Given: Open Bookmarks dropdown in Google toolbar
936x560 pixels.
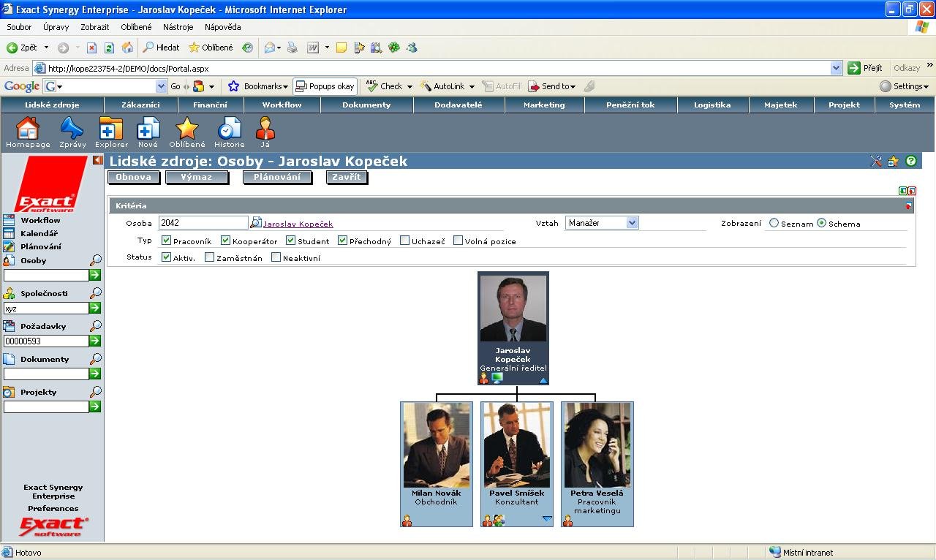Looking at the screenshot, I should click(x=285, y=86).
